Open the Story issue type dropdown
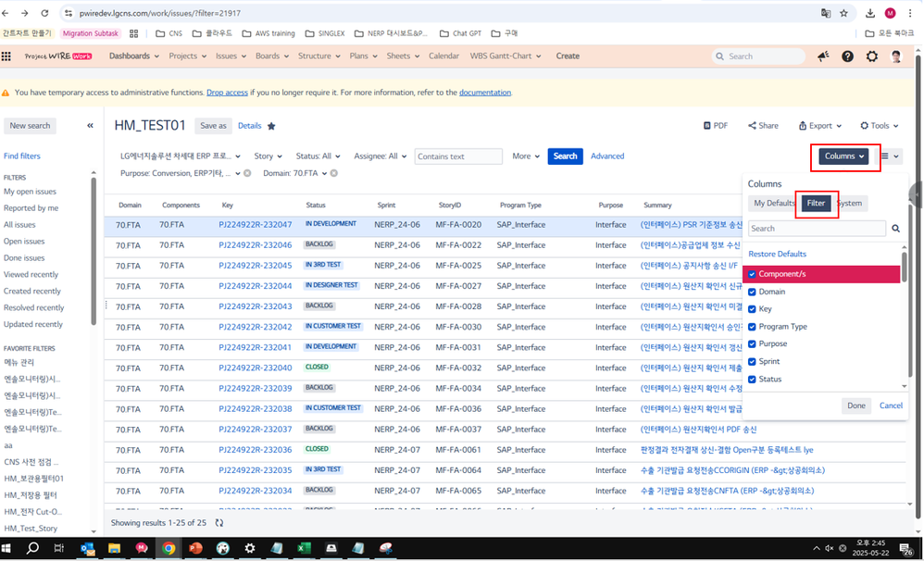The height and width of the screenshot is (561, 924). click(x=268, y=156)
